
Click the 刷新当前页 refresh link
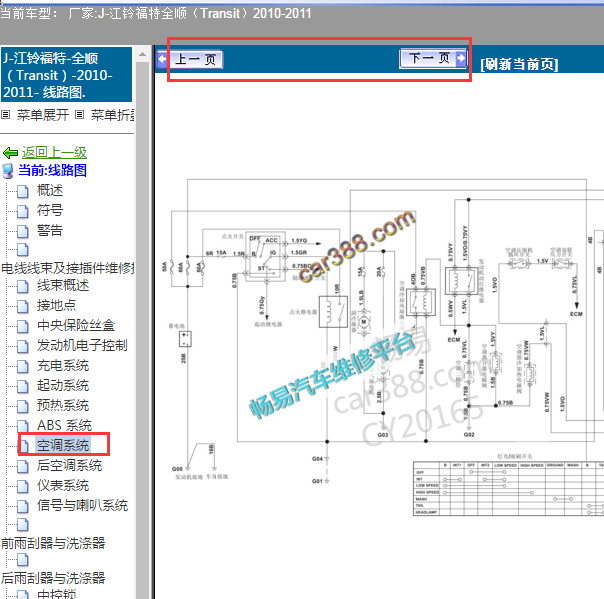(x=519, y=64)
